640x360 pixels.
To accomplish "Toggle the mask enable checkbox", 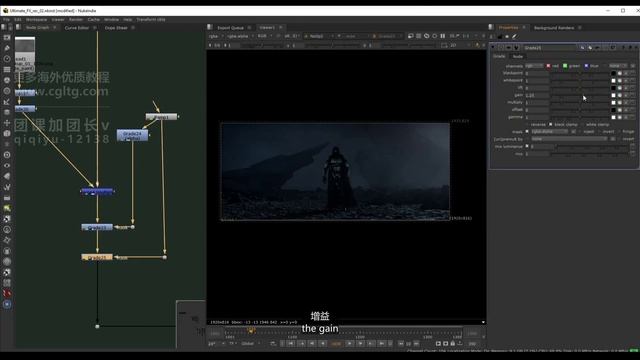I will pos(527,131).
